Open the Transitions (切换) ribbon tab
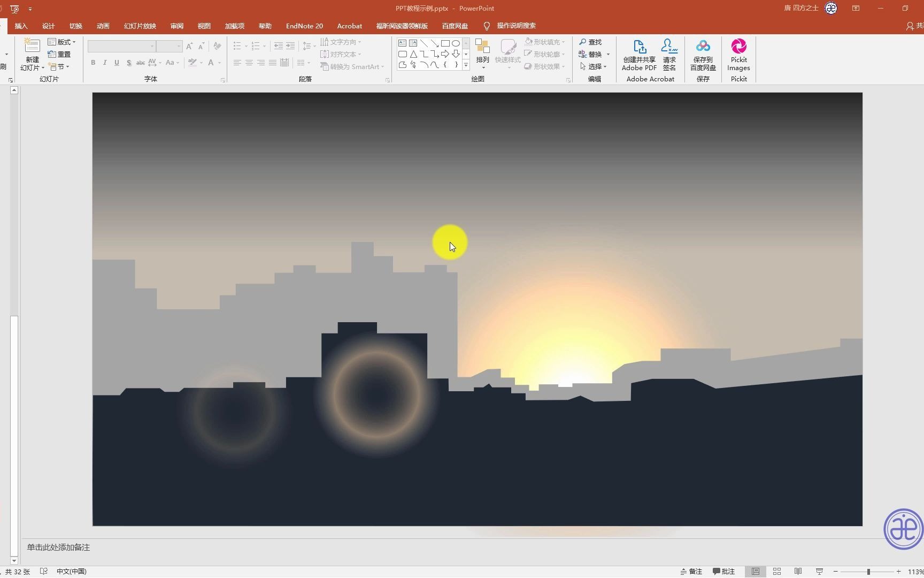Viewport: 924px width, 578px height. tap(76, 26)
